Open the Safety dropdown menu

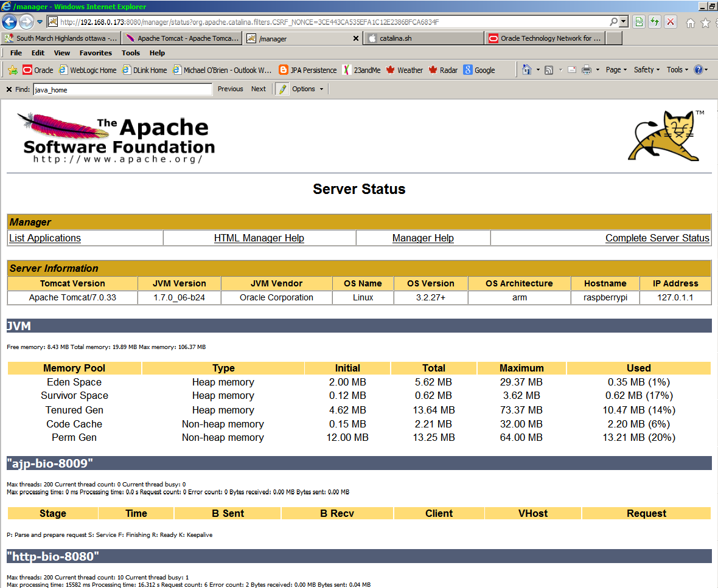pos(647,70)
